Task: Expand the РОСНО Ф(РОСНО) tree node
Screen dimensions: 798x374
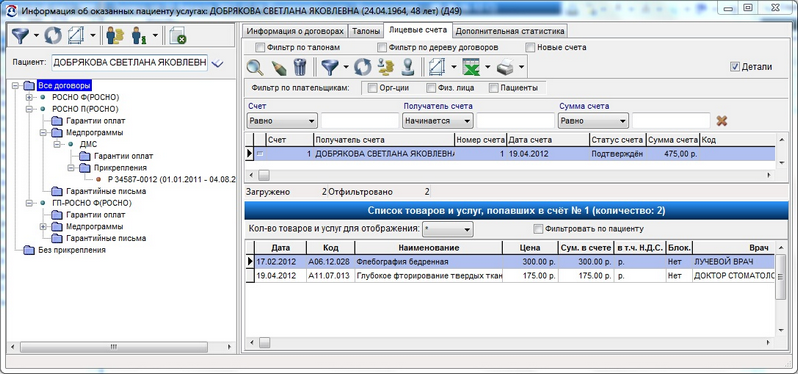Action: tap(29, 97)
